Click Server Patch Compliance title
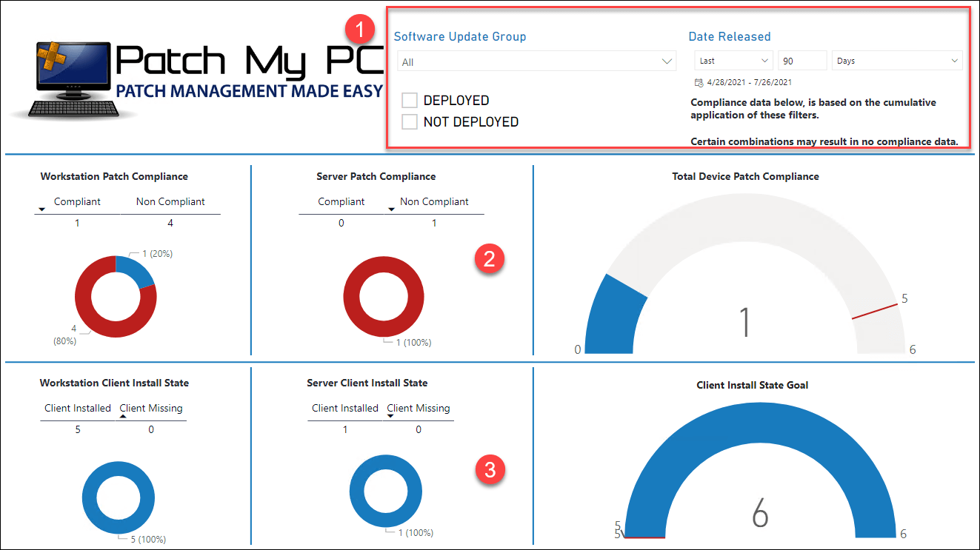 click(x=376, y=176)
